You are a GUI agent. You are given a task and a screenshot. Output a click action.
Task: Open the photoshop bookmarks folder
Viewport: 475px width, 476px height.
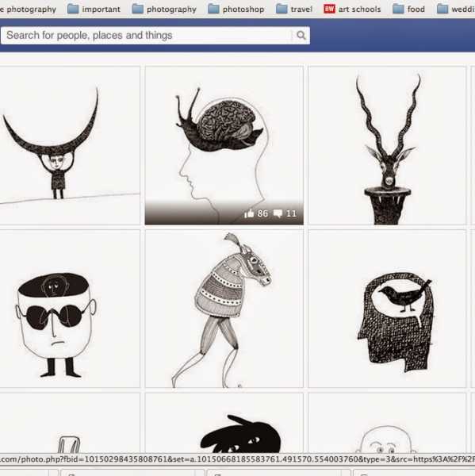[236, 9]
